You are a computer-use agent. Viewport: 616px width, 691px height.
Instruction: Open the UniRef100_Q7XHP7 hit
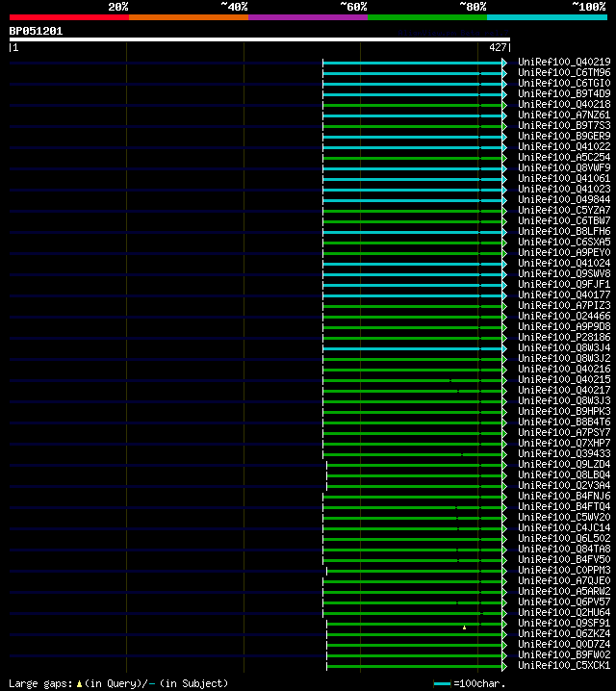[564, 443]
